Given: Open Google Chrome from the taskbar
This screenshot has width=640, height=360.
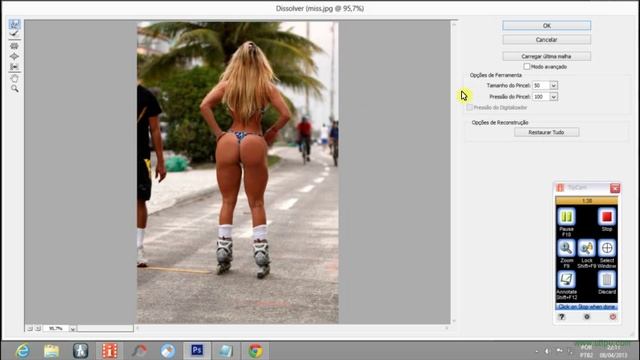Looking at the screenshot, I should click(x=256, y=351).
